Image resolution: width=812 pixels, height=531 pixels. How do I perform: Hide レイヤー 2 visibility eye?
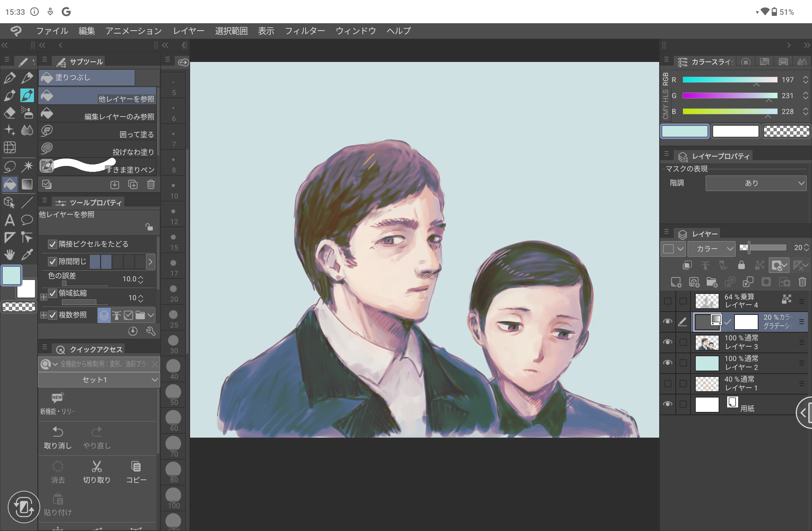click(668, 362)
